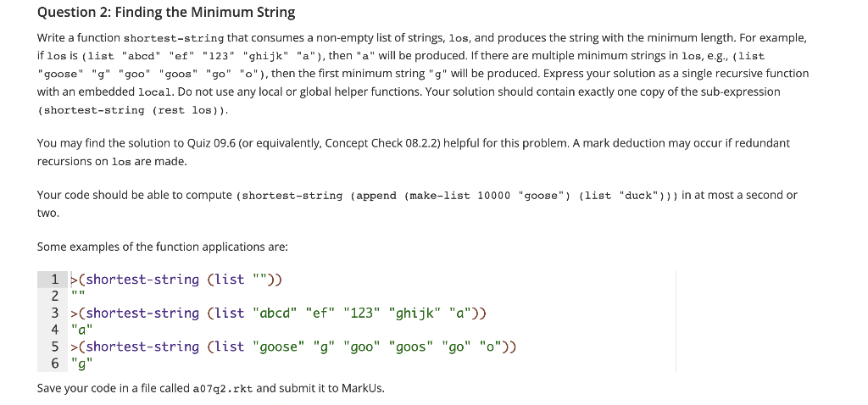Click "Some examples of the function applications are:" text
The width and height of the screenshot is (868, 405).
pyautogui.click(x=163, y=247)
